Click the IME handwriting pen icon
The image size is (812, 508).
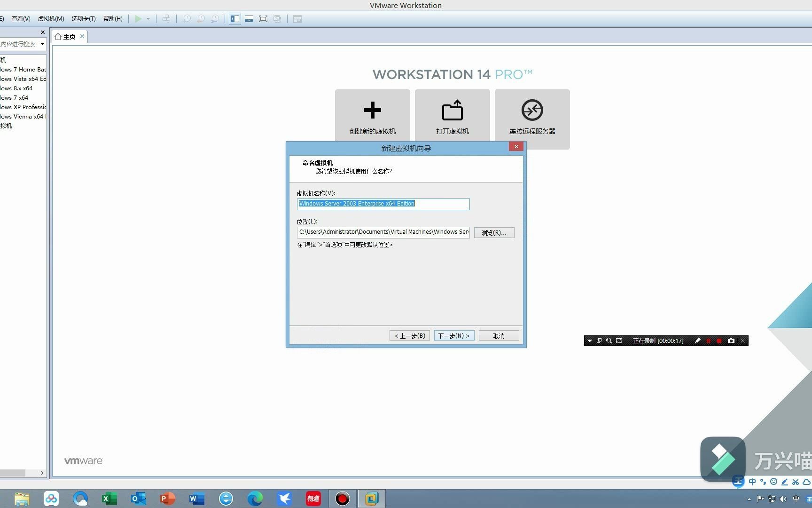(784, 482)
